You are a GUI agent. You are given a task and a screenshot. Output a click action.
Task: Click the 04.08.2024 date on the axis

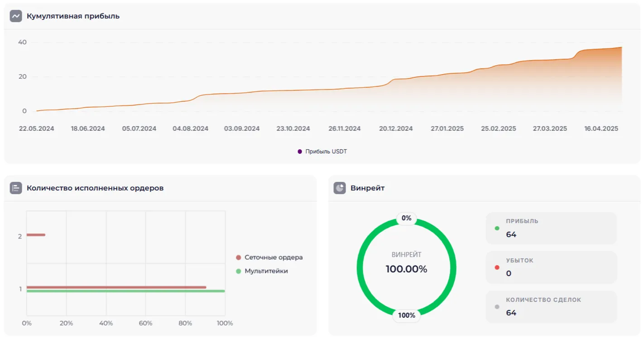click(190, 129)
